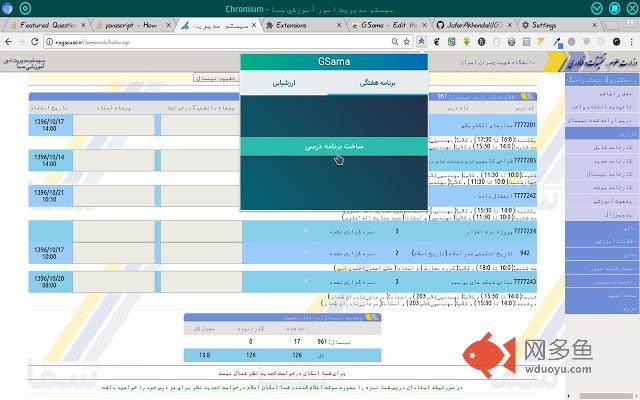Switch to GSama - Edit Item tab

[x=388, y=25]
